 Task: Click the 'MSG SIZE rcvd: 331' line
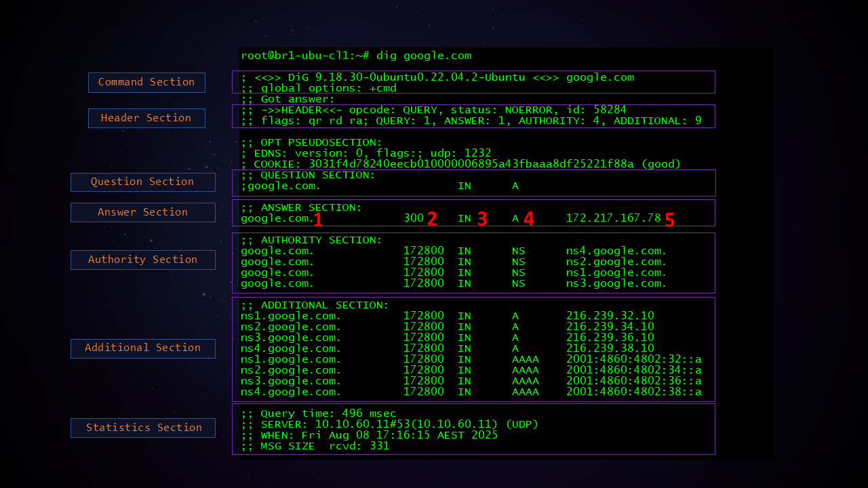click(x=315, y=446)
